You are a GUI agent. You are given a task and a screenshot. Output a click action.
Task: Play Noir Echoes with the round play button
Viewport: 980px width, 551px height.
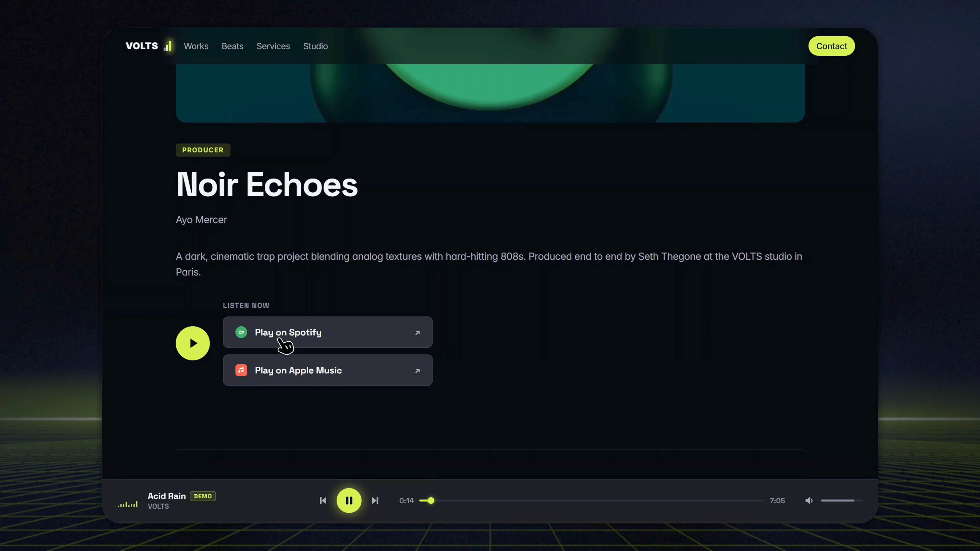192,343
